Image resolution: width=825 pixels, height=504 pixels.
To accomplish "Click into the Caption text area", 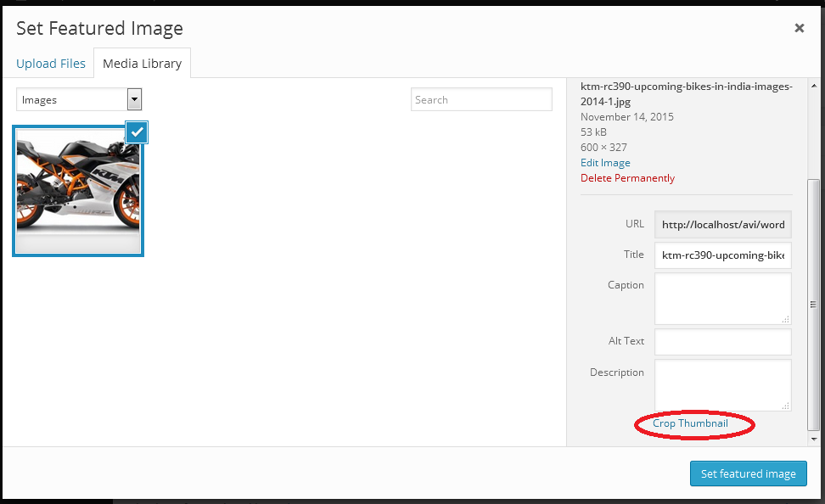I will [723, 299].
